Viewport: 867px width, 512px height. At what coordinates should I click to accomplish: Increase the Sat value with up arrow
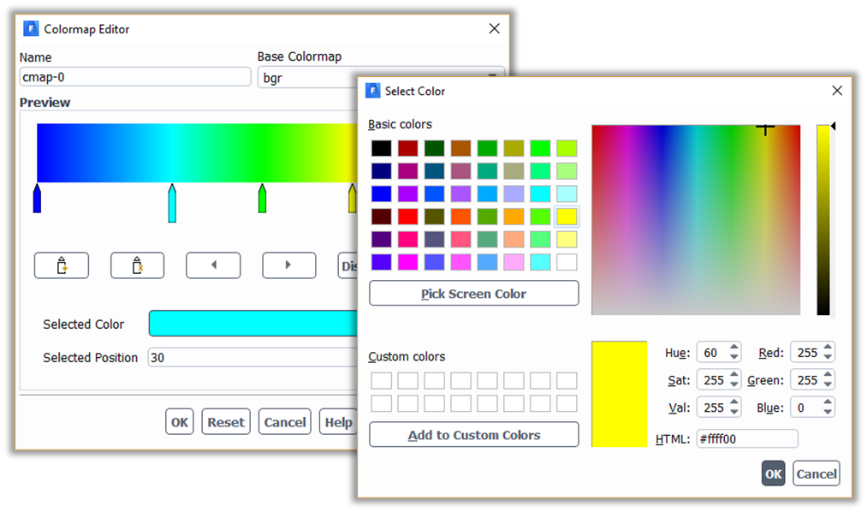coord(734,375)
